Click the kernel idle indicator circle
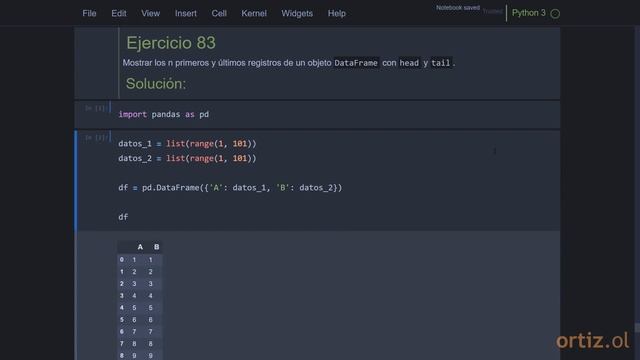The width and height of the screenshot is (640, 360). pos(555,14)
